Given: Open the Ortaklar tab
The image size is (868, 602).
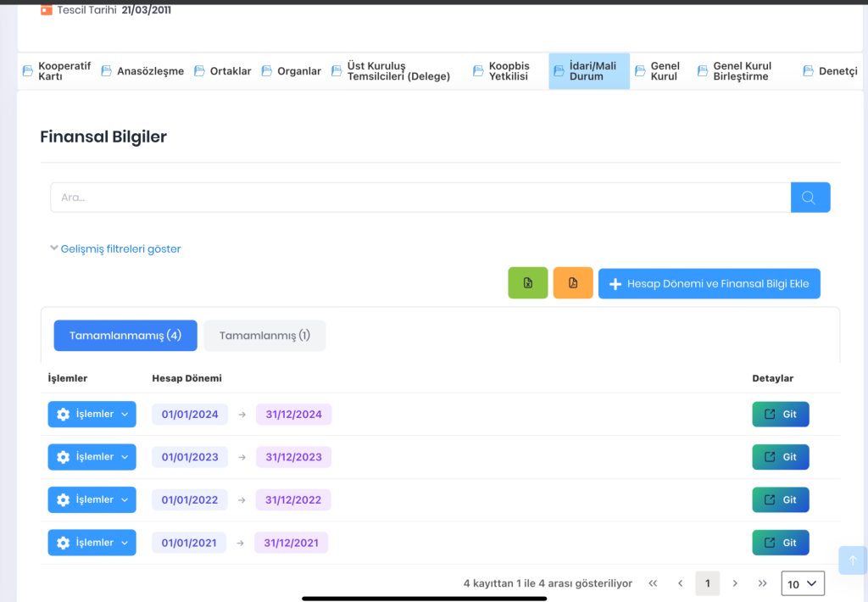Looking at the screenshot, I should pos(223,71).
